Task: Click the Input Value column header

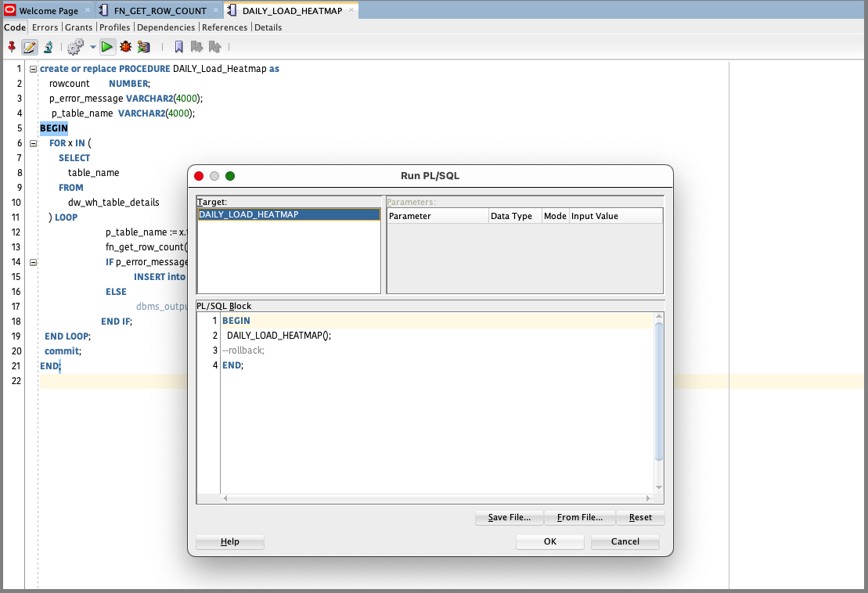Action: (x=615, y=216)
